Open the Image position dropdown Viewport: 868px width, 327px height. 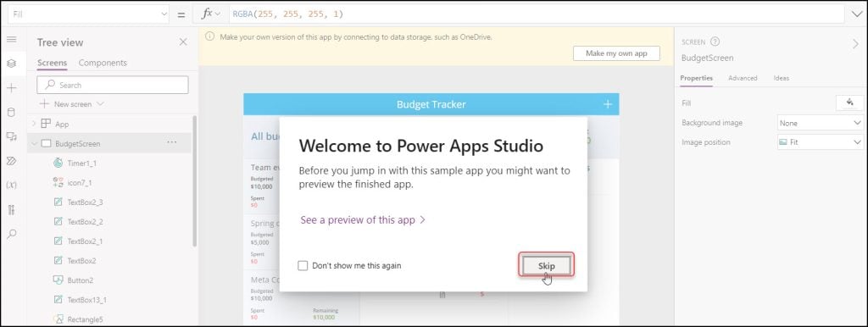click(x=821, y=142)
